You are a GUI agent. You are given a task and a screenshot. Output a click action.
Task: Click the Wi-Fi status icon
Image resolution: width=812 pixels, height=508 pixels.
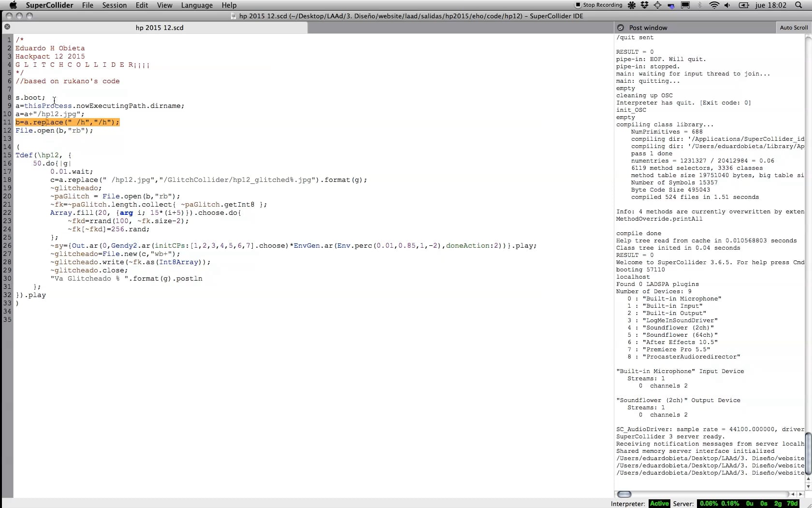tap(714, 5)
